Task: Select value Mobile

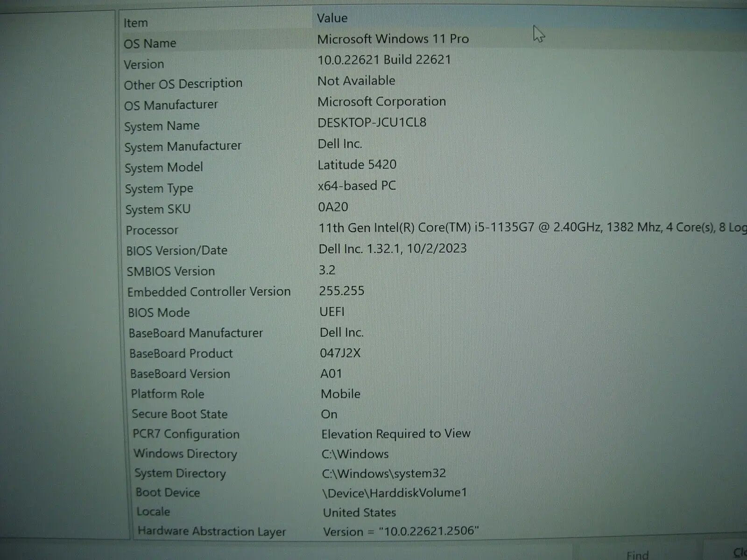Action: [x=340, y=394]
